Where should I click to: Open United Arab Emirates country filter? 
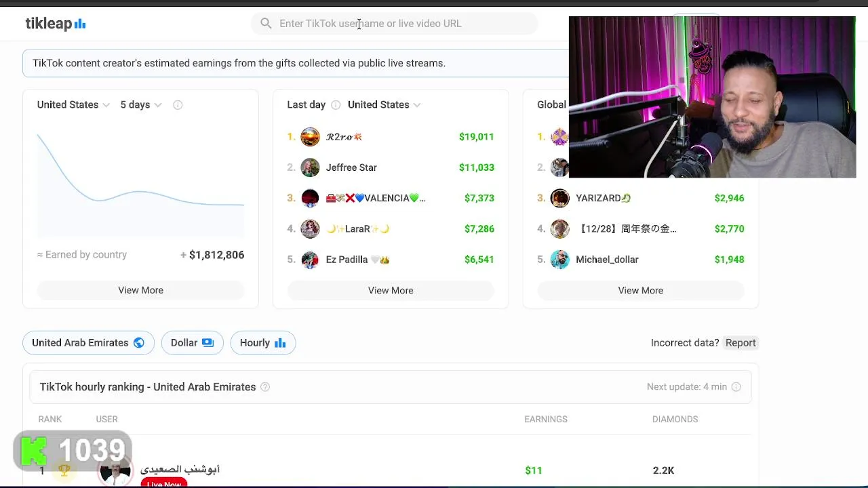88,343
